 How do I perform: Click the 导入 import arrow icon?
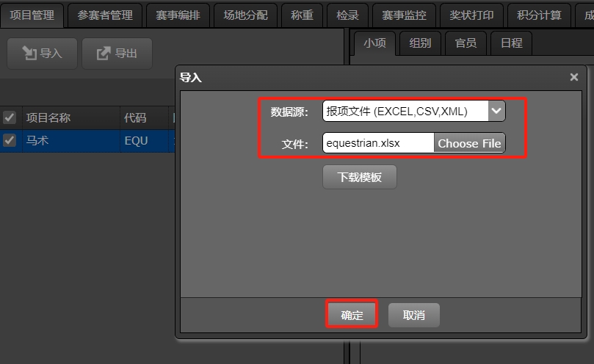click(29, 54)
